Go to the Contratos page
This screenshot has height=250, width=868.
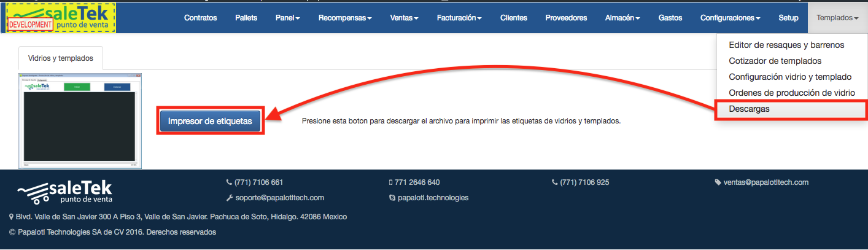200,18
